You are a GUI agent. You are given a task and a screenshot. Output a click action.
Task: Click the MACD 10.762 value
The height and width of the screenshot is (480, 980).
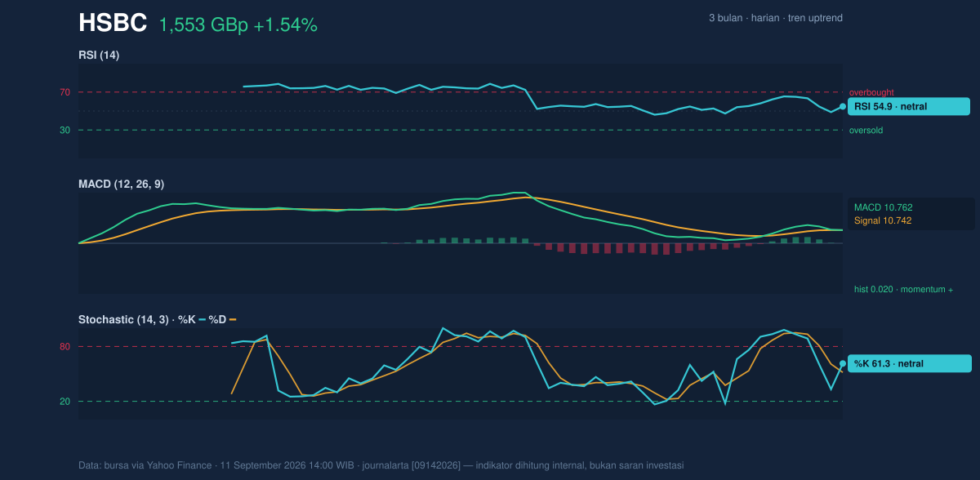(884, 207)
